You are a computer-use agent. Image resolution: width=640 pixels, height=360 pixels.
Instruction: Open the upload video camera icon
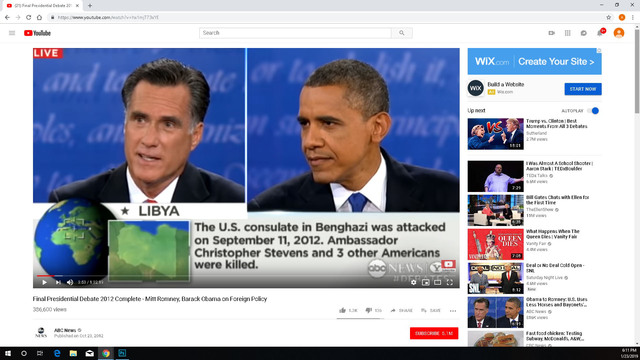click(551, 33)
